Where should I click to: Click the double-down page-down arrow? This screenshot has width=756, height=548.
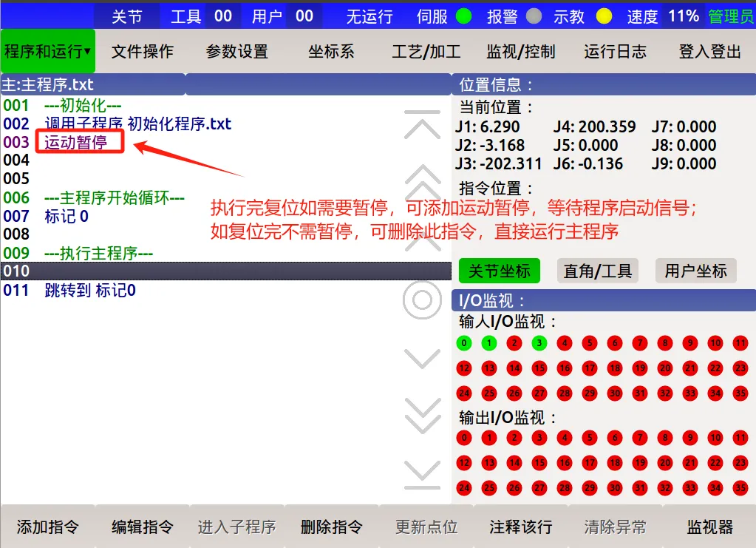tap(423, 416)
